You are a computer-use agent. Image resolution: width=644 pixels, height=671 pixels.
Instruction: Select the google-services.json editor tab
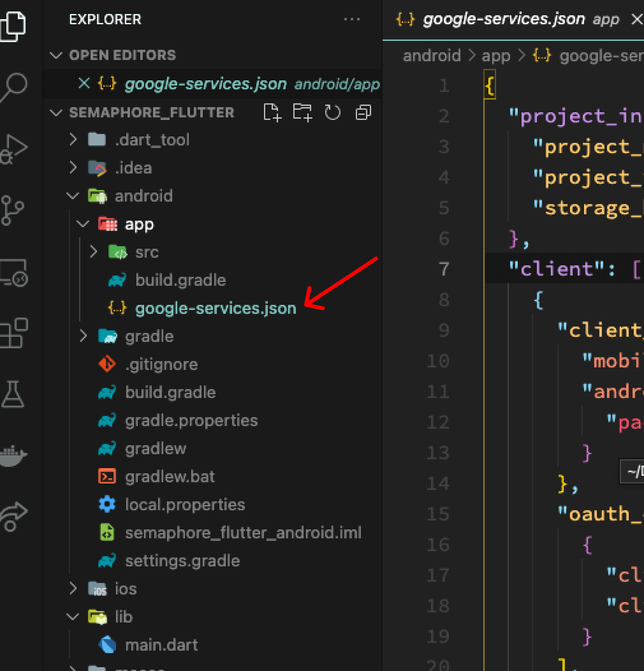(504, 19)
